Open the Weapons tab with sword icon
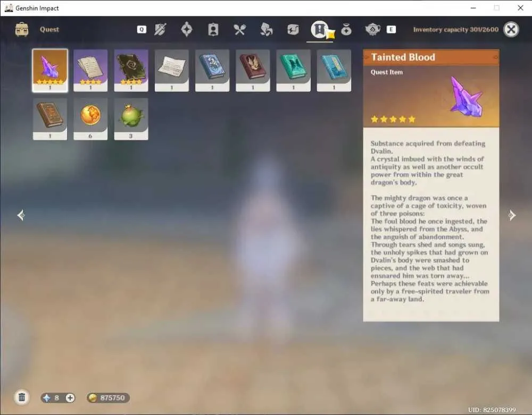Screen dimensions: 532x415 tap(160, 29)
